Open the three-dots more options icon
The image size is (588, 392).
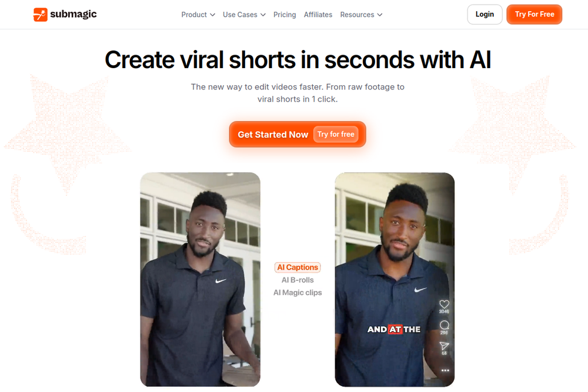coord(445,370)
